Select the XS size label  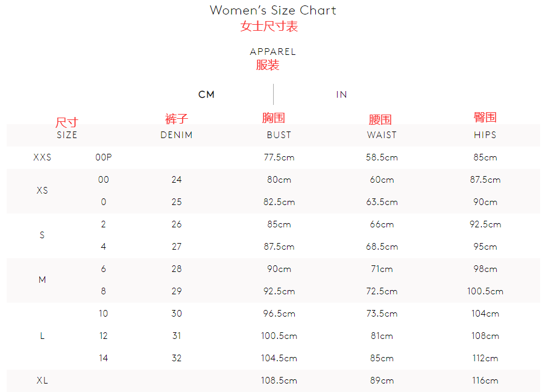point(42,191)
